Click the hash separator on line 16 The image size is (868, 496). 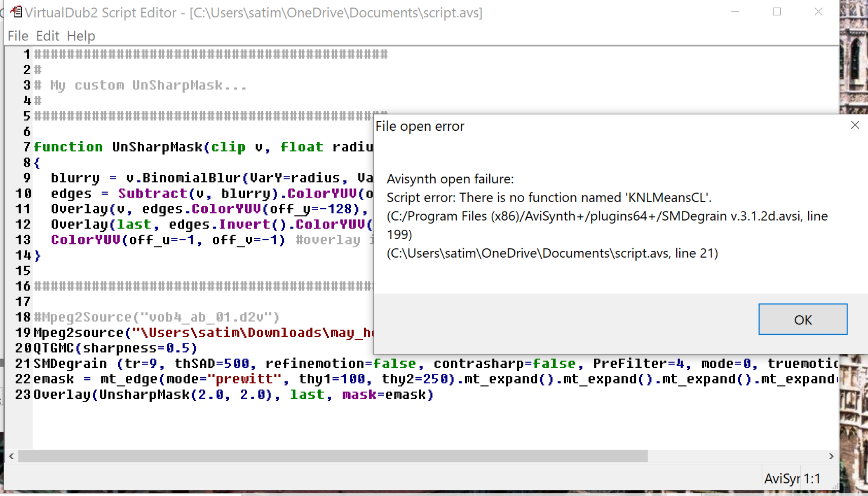pos(203,287)
